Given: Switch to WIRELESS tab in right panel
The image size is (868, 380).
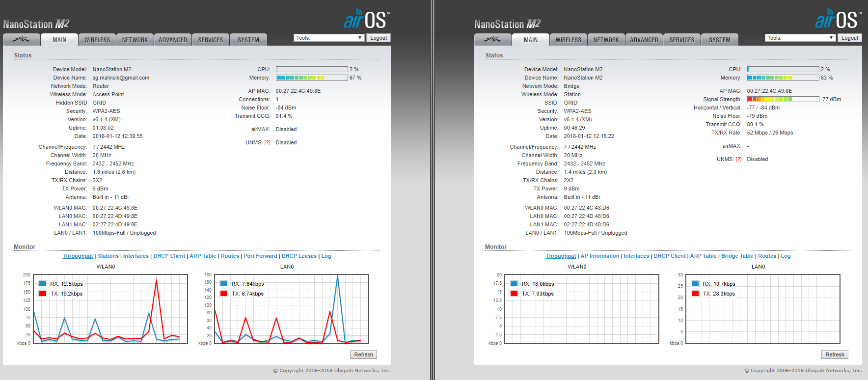Looking at the screenshot, I should pos(569,40).
